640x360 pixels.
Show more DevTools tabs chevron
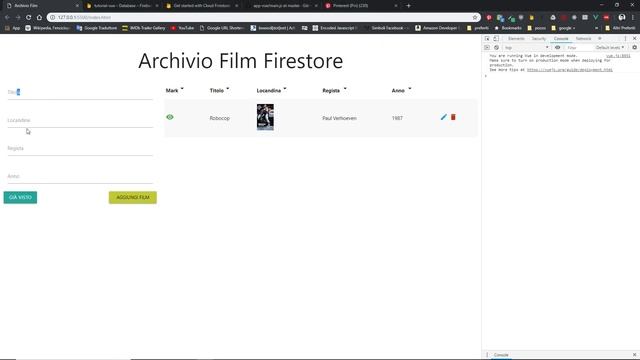coord(600,38)
